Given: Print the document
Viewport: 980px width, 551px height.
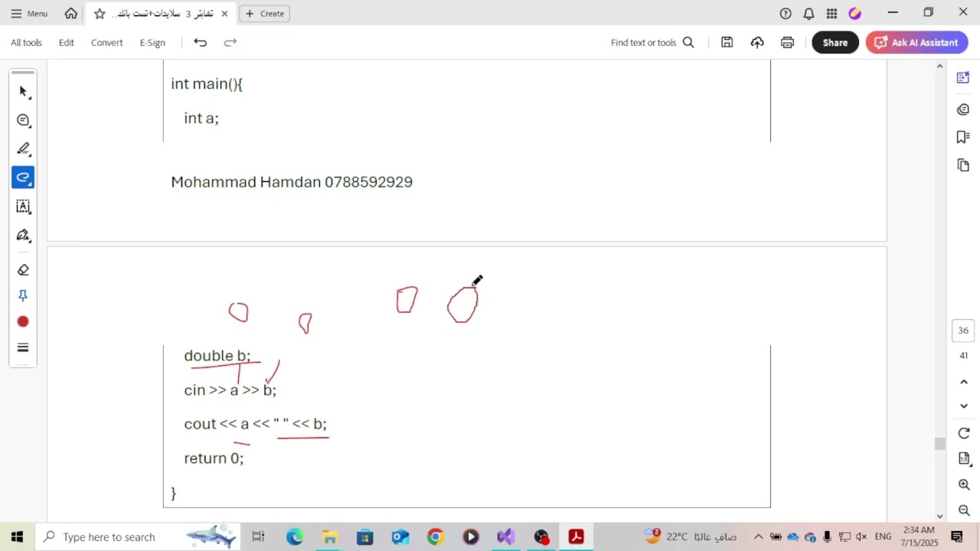Looking at the screenshot, I should [787, 42].
